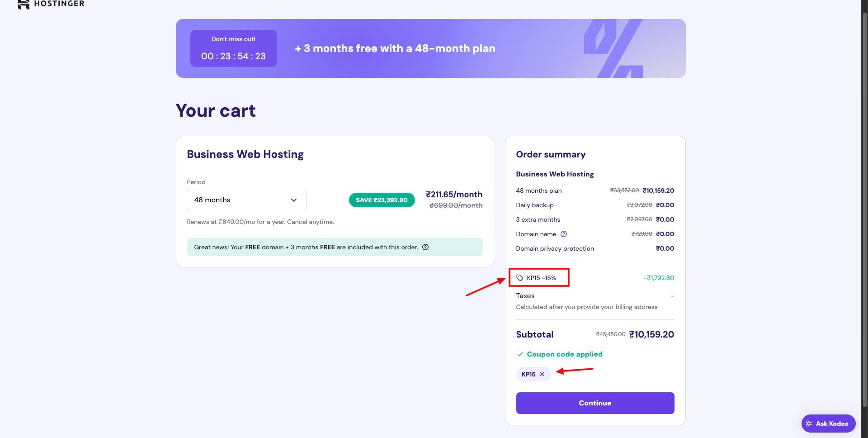Click the KP15 coupon chip
Image resolution: width=868 pixels, height=438 pixels.
528,374
